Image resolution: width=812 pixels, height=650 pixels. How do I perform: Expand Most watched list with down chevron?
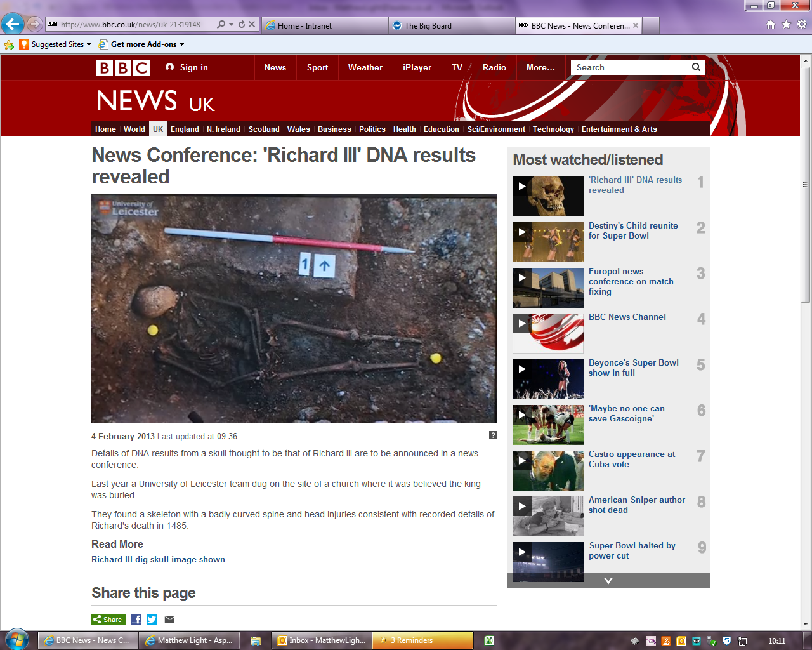point(608,581)
